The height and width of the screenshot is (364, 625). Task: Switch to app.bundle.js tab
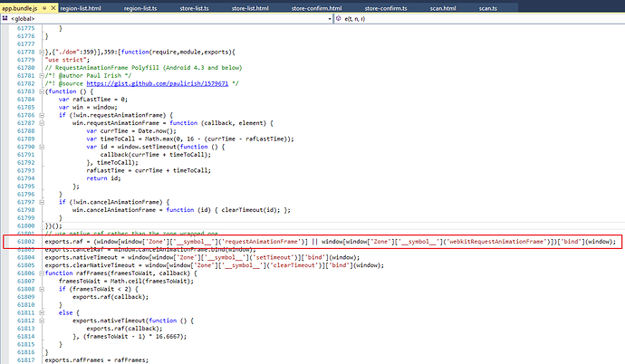pos(20,8)
